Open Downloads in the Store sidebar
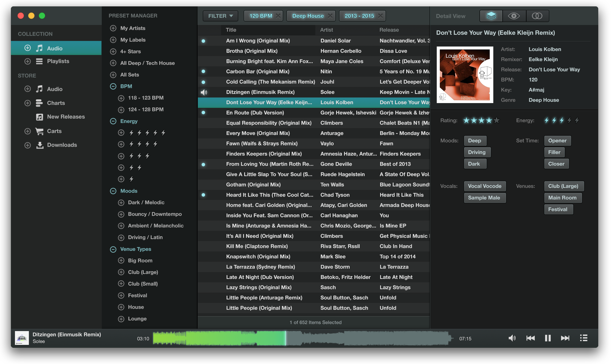This screenshot has height=364, width=611. click(62, 145)
